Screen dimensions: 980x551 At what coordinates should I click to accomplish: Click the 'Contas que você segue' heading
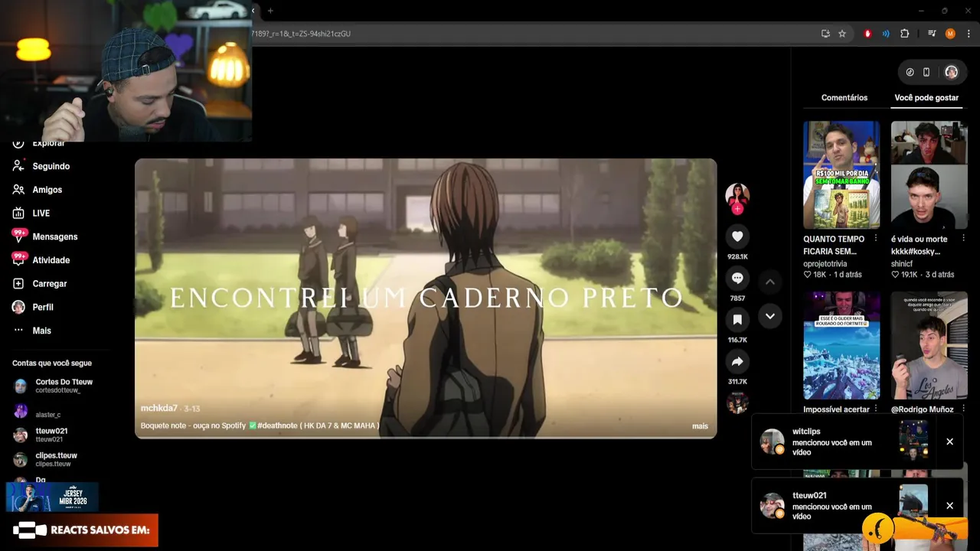pos(51,364)
